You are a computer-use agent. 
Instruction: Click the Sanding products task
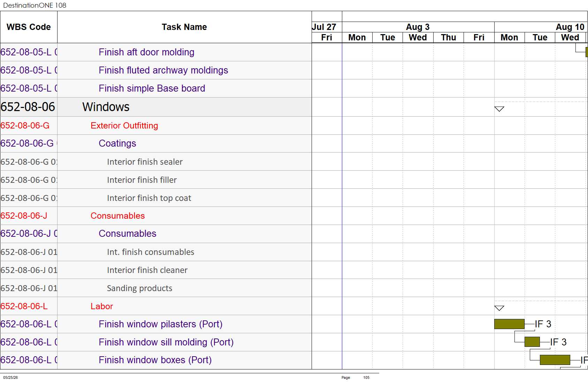pyautogui.click(x=139, y=288)
